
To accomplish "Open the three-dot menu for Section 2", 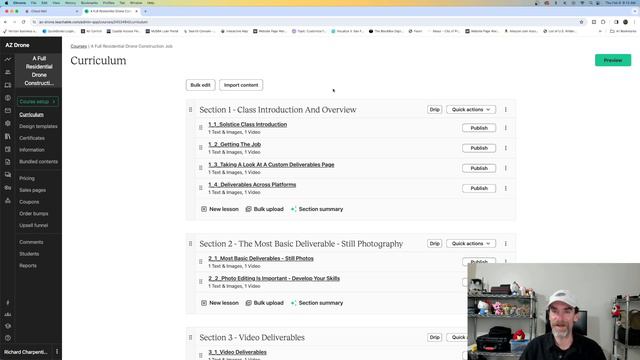I will [506, 244].
